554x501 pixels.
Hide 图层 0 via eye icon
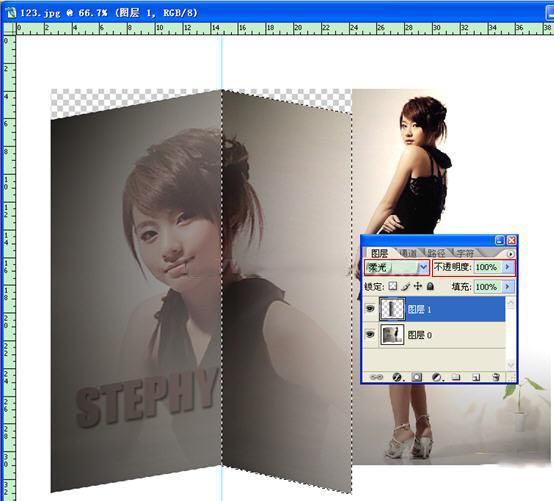click(x=370, y=334)
